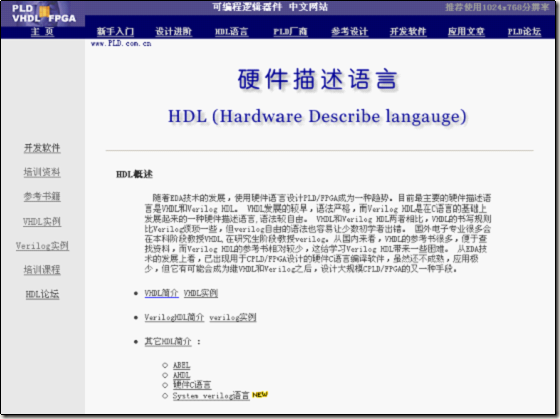The height and width of the screenshot is (419, 560).
Task: Open the 其它HDL简介 link
Action: point(168,341)
